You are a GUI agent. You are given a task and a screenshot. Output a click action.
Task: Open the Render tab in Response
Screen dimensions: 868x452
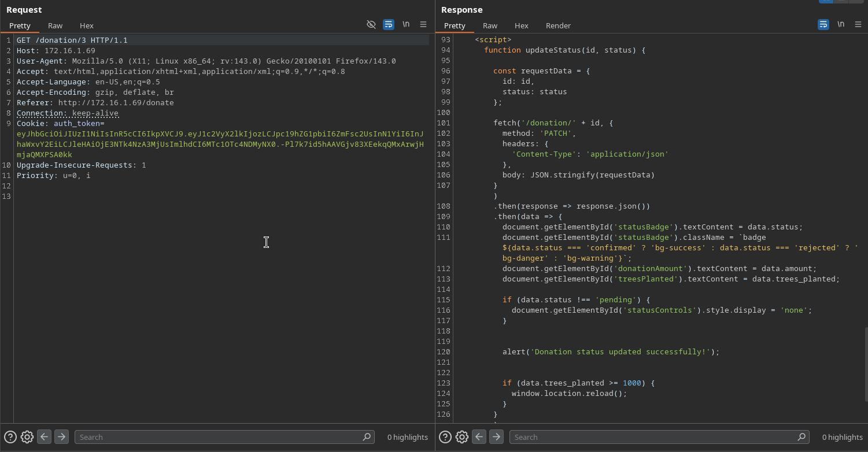coord(558,25)
